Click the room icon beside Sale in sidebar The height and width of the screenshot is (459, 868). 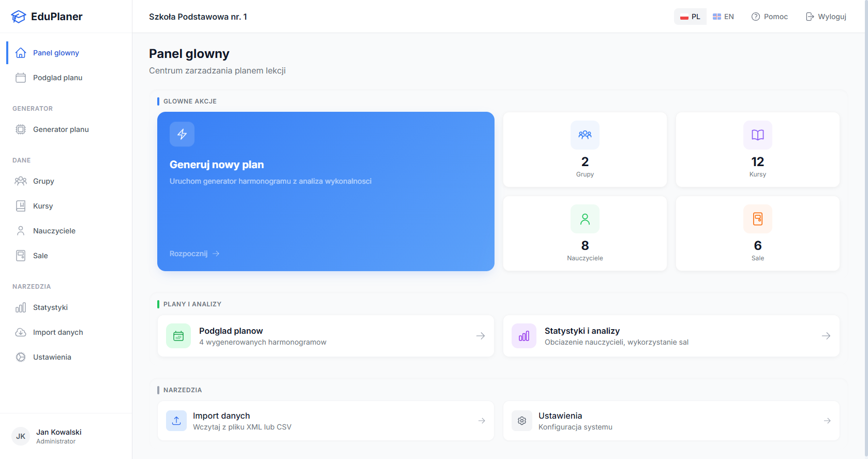click(x=21, y=256)
